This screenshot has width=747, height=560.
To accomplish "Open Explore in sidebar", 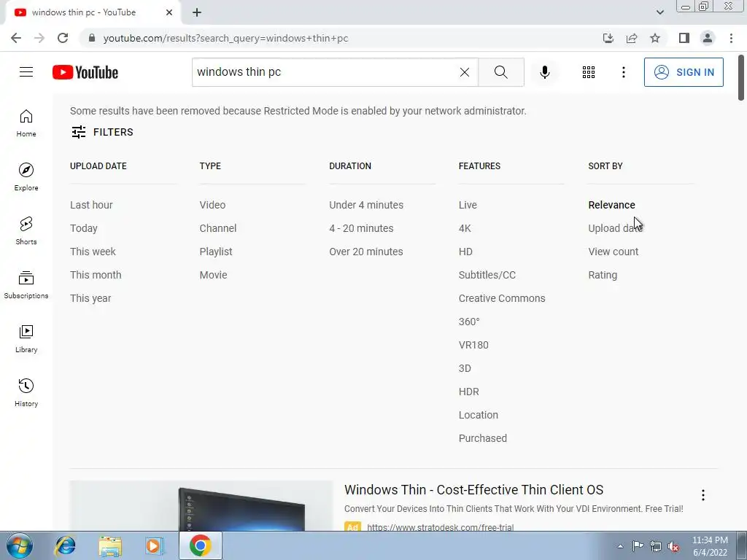I will (26, 177).
